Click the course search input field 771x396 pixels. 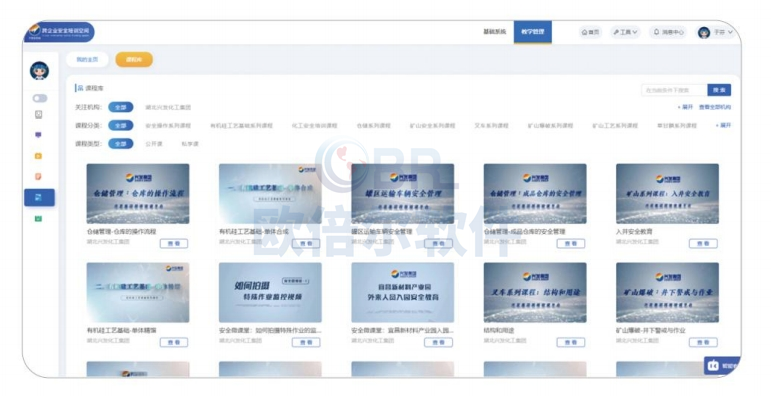pyautogui.click(x=675, y=90)
